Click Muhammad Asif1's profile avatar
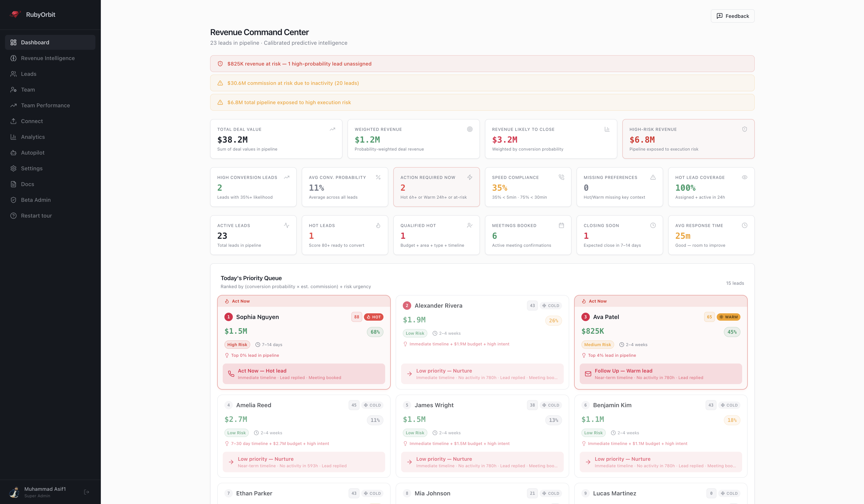Screen dimensions: 864x504 14,492
